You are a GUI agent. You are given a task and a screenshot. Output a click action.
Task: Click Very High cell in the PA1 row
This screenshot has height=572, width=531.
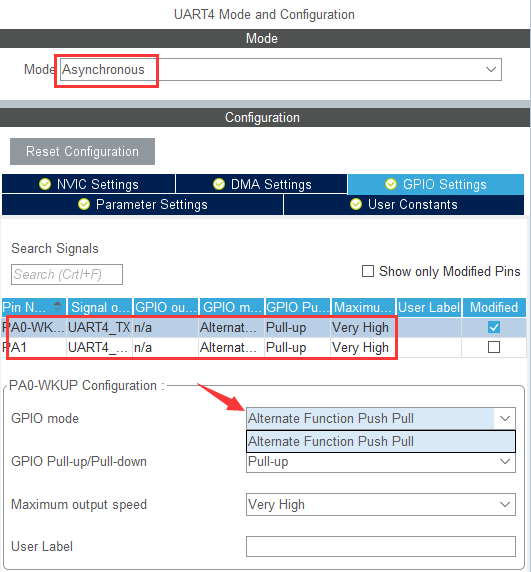[x=364, y=347]
